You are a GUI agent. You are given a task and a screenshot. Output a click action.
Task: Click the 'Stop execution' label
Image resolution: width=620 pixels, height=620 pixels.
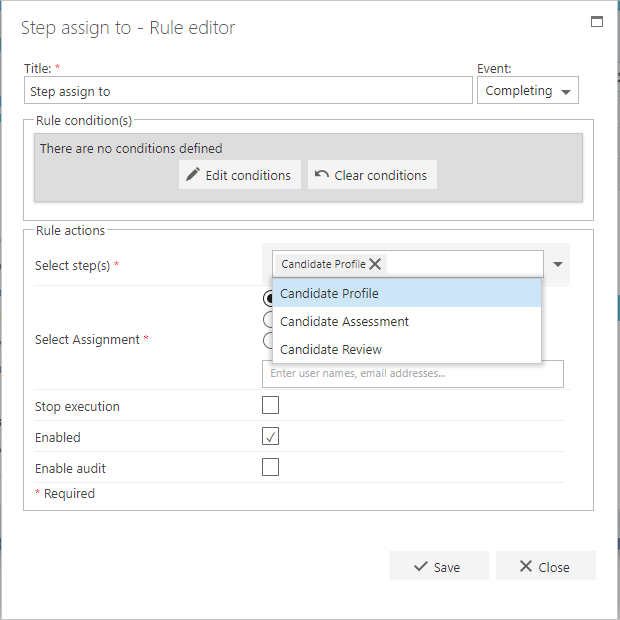[77, 406]
